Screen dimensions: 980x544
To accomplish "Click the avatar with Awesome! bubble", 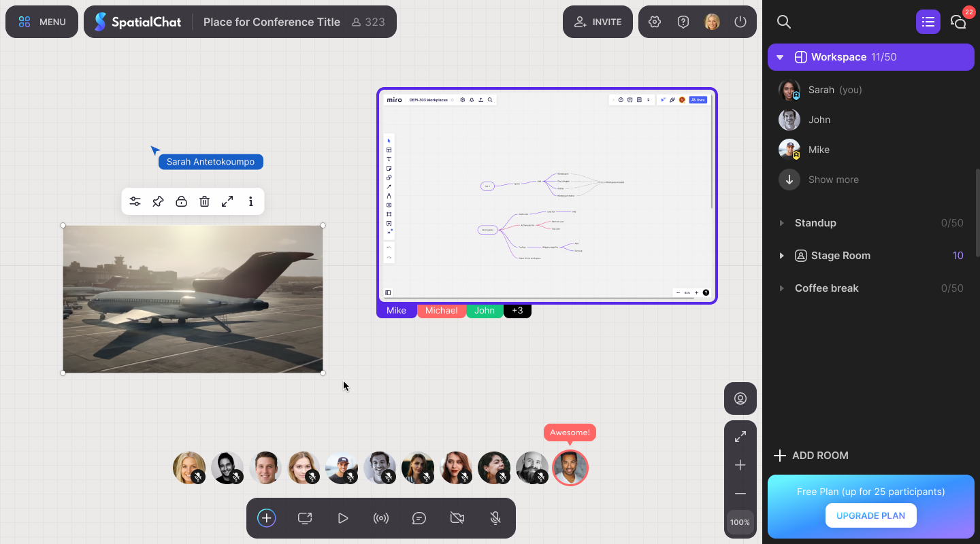I will pos(570,468).
